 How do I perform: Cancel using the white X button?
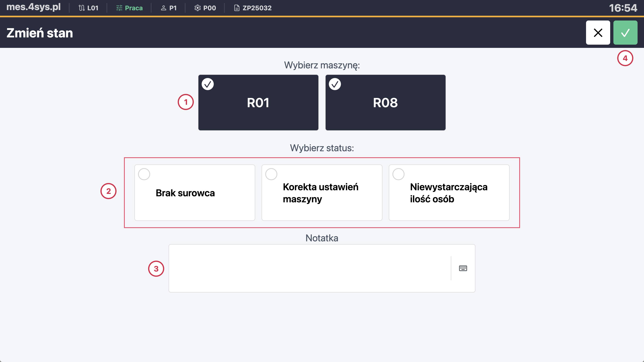pos(598,33)
